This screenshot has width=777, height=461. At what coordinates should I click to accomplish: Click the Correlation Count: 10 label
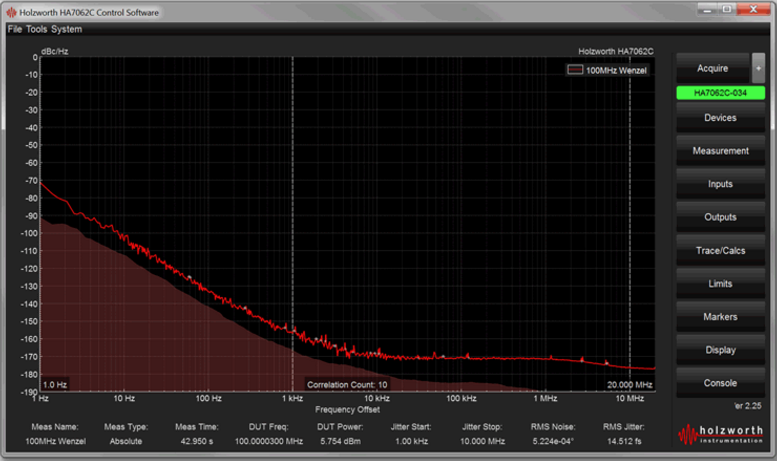pyautogui.click(x=347, y=385)
